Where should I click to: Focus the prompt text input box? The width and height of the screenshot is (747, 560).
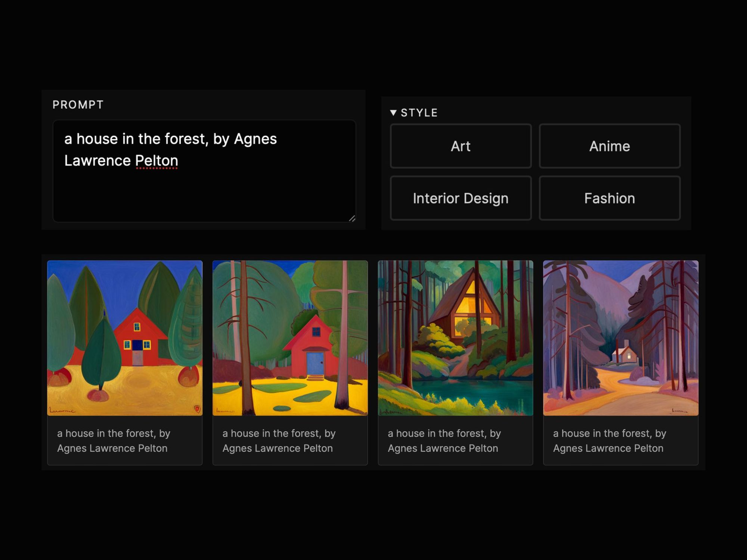204,190
